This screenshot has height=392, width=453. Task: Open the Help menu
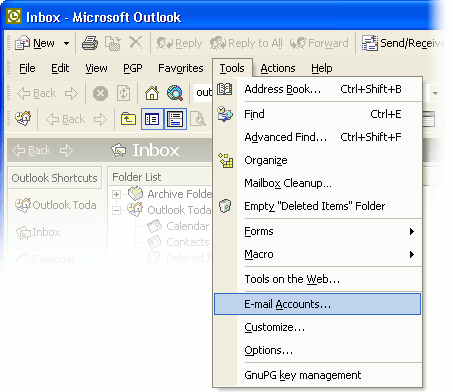click(322, 68)
